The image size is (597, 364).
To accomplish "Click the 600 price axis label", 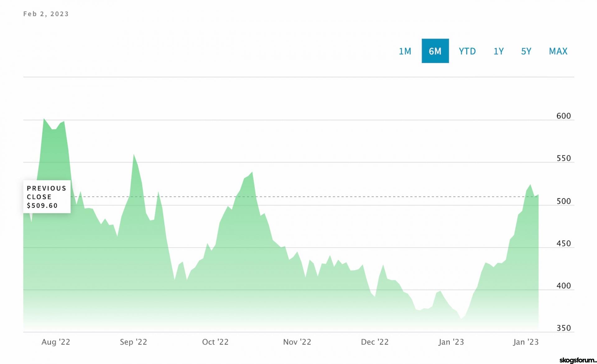I will pyautogui.click(x=563, y=116).
